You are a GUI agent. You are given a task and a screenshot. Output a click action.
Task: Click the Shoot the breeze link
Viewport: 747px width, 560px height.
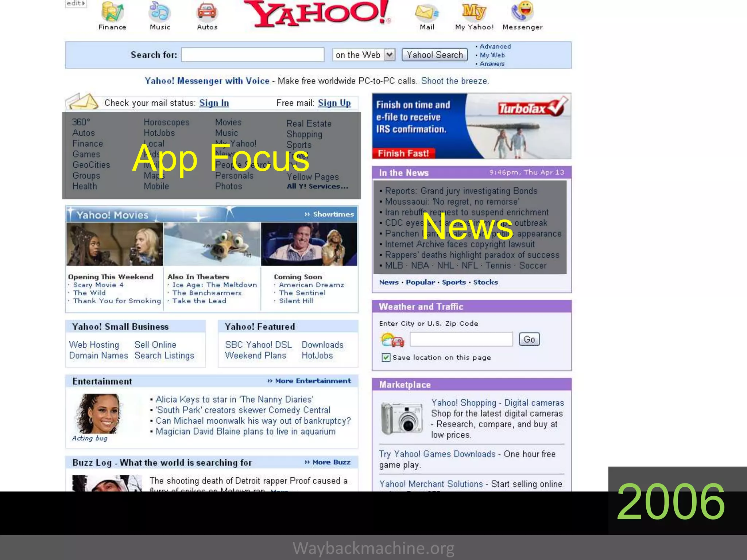point(455,81)
